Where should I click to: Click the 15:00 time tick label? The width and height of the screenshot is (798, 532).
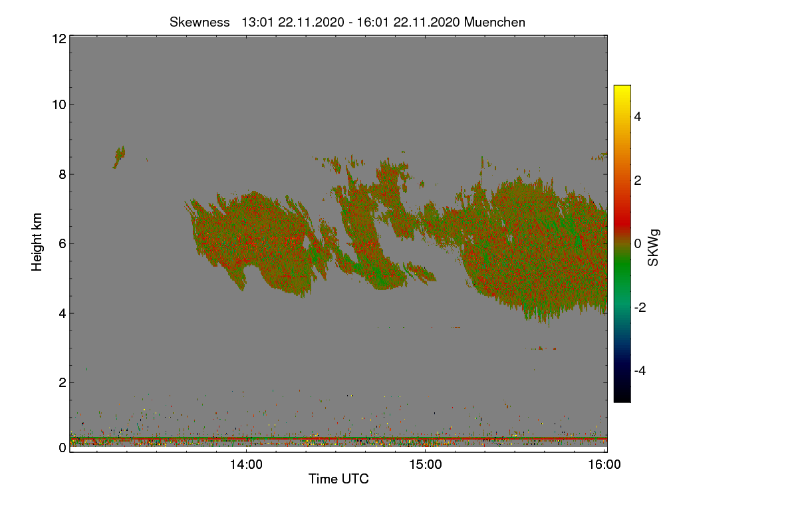click(425, 465)
